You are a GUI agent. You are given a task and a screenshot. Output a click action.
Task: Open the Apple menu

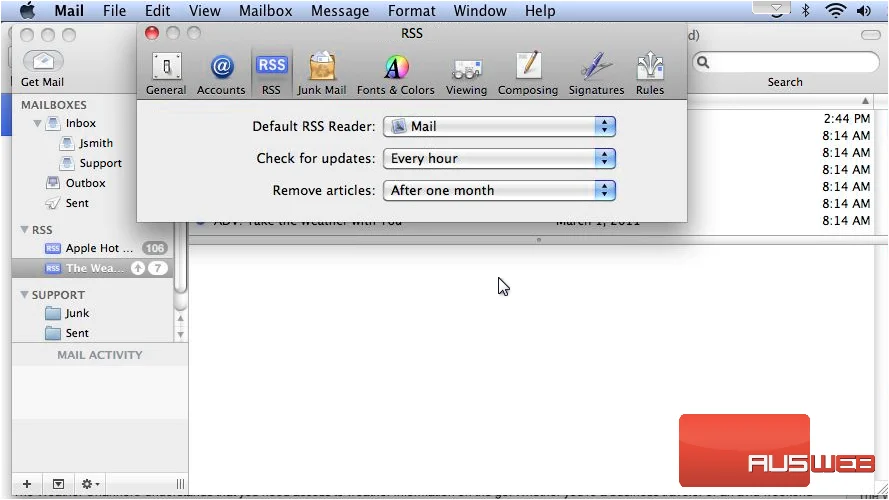[28, 10]
